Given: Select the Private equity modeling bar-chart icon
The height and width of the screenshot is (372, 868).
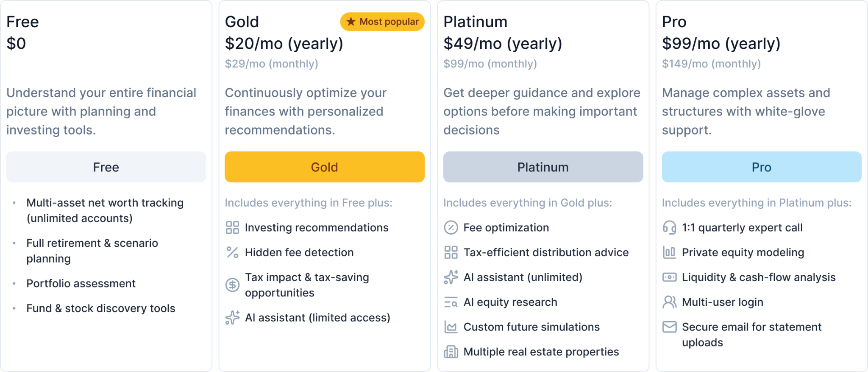Looking at the screenshot, I should pyautogui.click(x=669, y=252).
